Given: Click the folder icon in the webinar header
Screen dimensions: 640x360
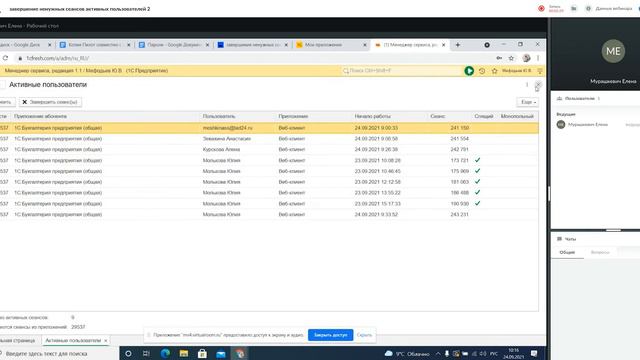Looking at the screenshot, I should click(573, 8).
